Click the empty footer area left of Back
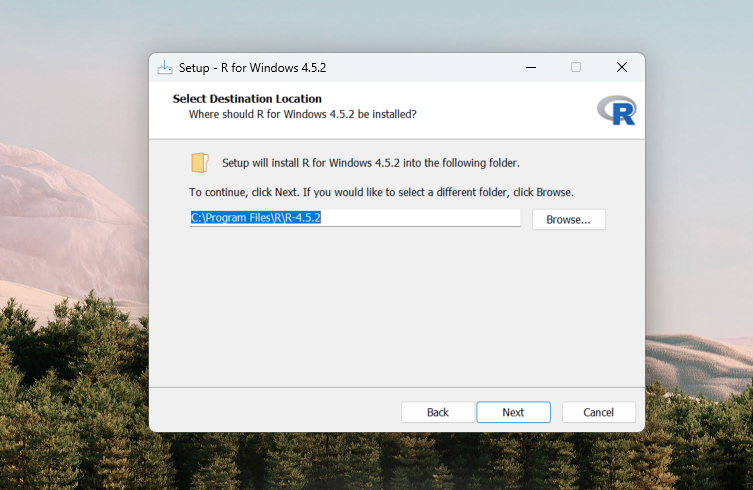This screenshot has height=490, width=753. (270, 412)
